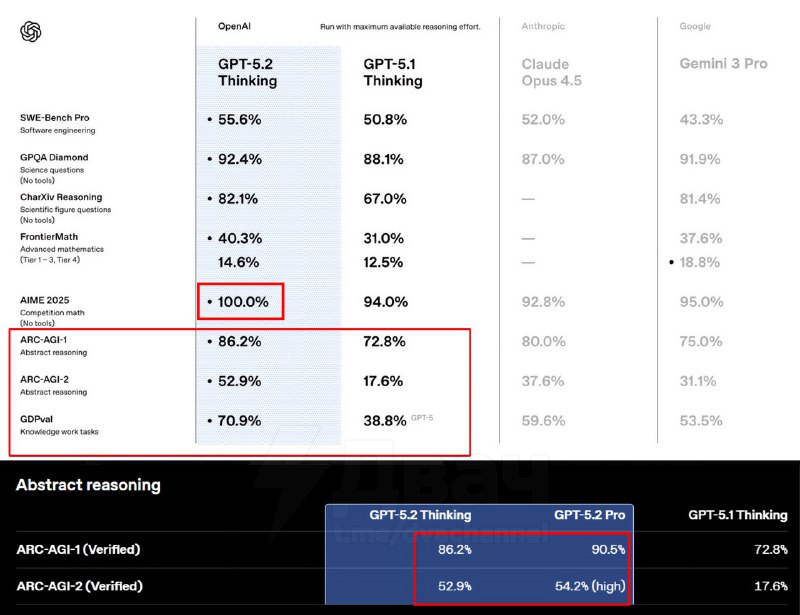Click the 52.9% ARC-AGI-2 score in top table
The height and width of the screenshot is (615, 800).
click(x=239, y=381)
